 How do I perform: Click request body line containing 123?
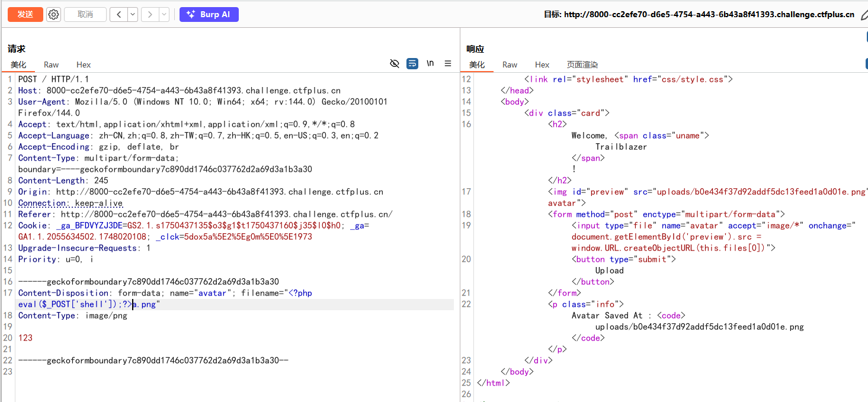tap(25, 338)
